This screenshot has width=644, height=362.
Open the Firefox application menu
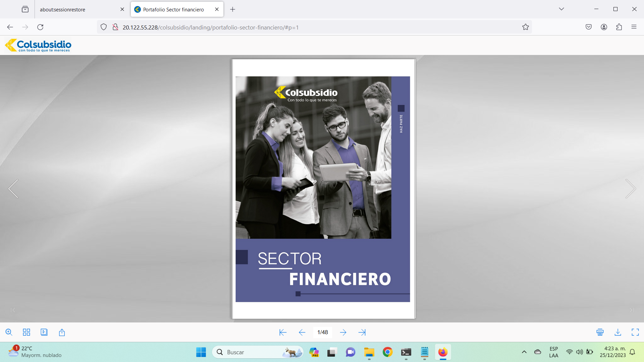point(634,27)
